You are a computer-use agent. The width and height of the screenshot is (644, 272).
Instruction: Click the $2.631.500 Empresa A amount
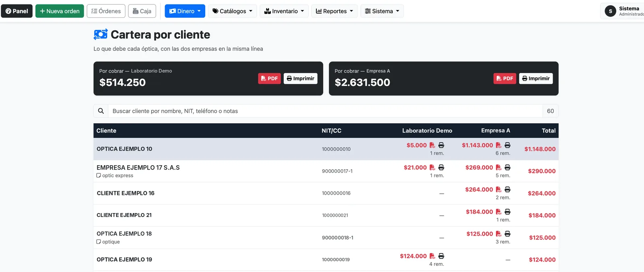tap(362, 82)
